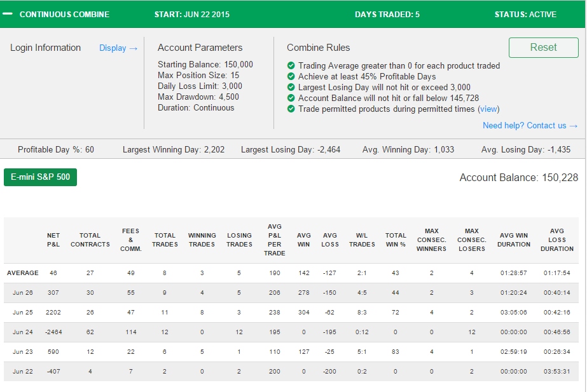The width and height of the screenshot is (587, 392).
Task: Click Jun 26 avg win duration 01:20:24
Action: pos(514,293)
